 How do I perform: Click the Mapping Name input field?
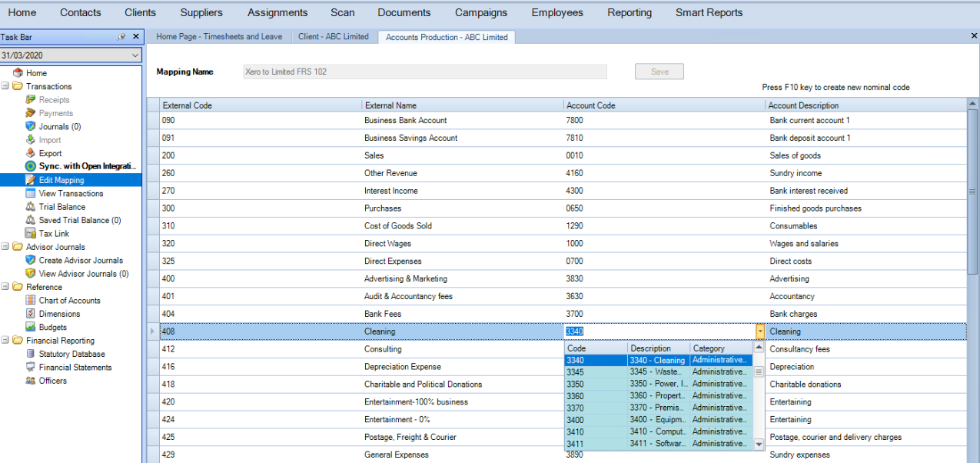[x=424, y=72]
